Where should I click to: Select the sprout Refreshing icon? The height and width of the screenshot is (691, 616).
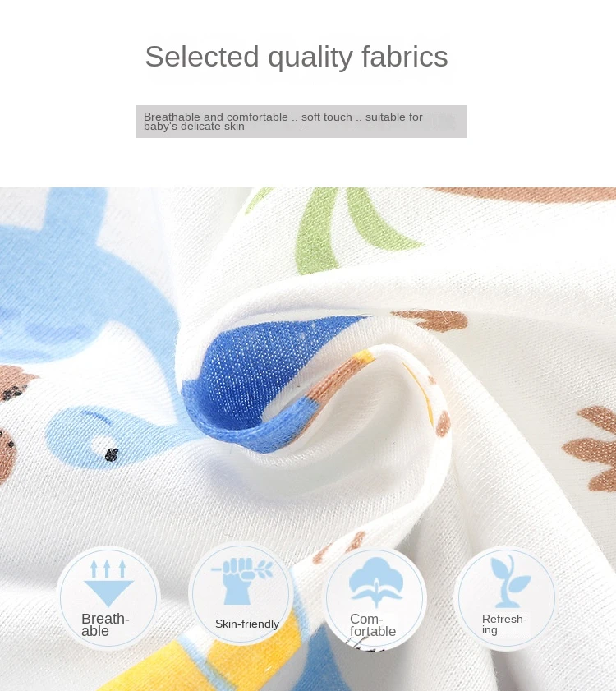[x=510, y=581]
